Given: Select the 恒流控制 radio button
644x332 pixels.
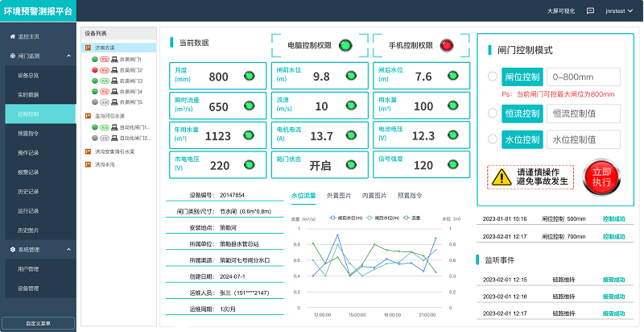Looking at the screenshot, I should click(x=493, y=114).
